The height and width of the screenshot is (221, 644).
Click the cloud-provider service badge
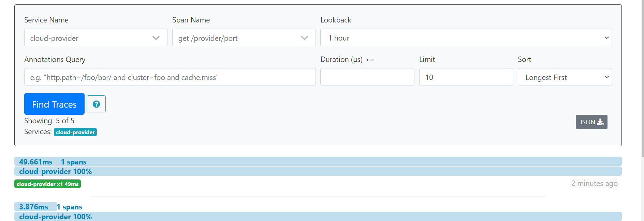pos(75,132)
